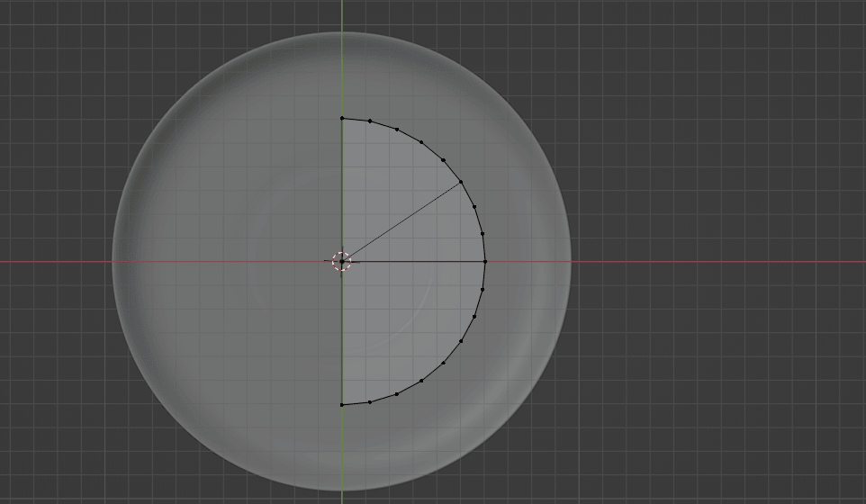Click red X axis line left of the sphere

54,262
